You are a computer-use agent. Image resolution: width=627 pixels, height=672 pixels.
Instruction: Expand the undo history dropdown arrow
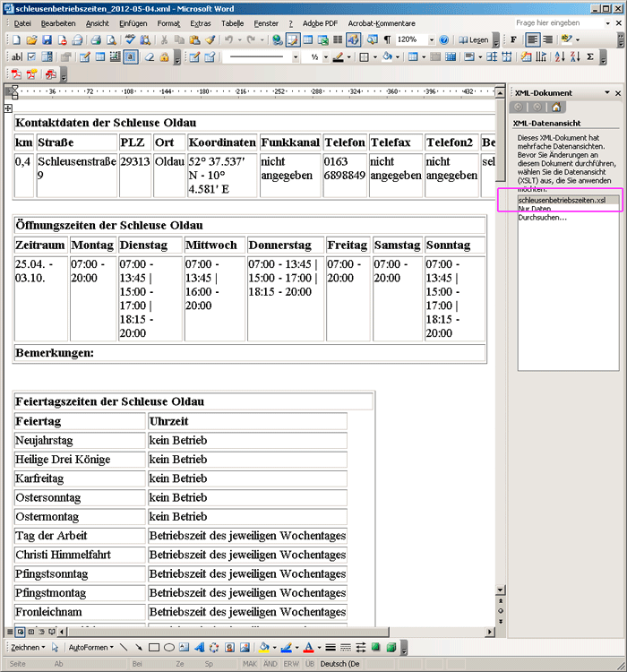[239, 39]
